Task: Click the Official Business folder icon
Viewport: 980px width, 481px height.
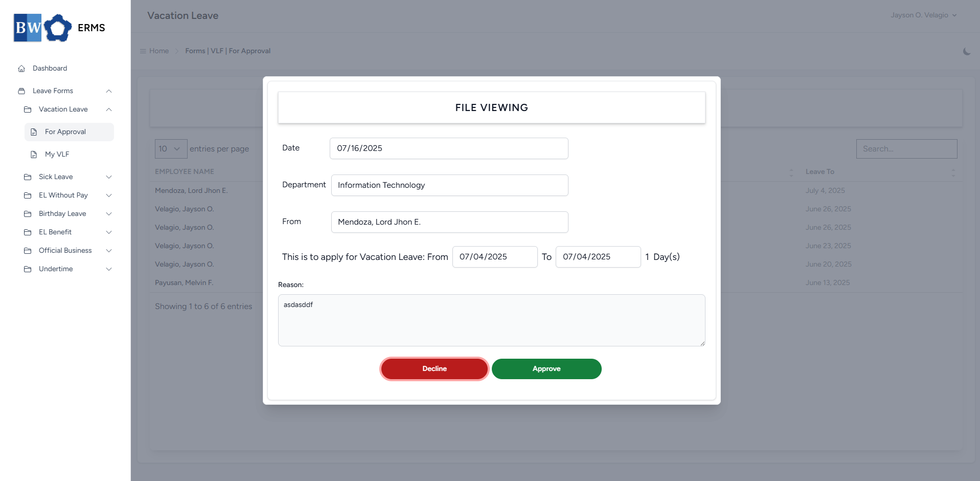Action: click(28, 251)
